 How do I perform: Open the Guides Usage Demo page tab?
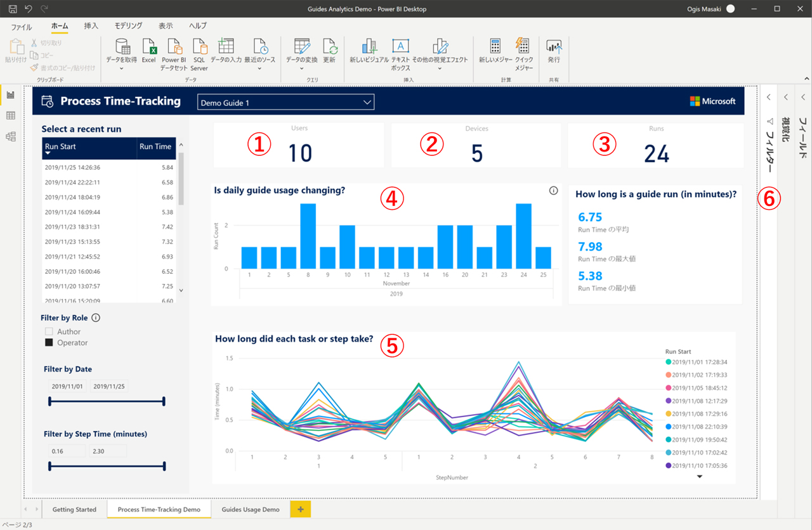coord(249,509)
